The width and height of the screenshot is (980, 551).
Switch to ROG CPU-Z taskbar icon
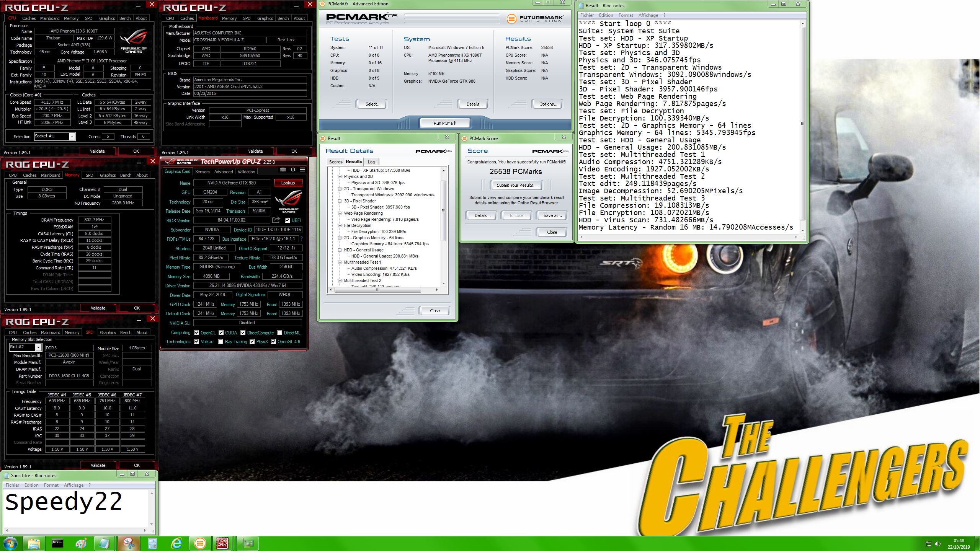click(223, 543)
